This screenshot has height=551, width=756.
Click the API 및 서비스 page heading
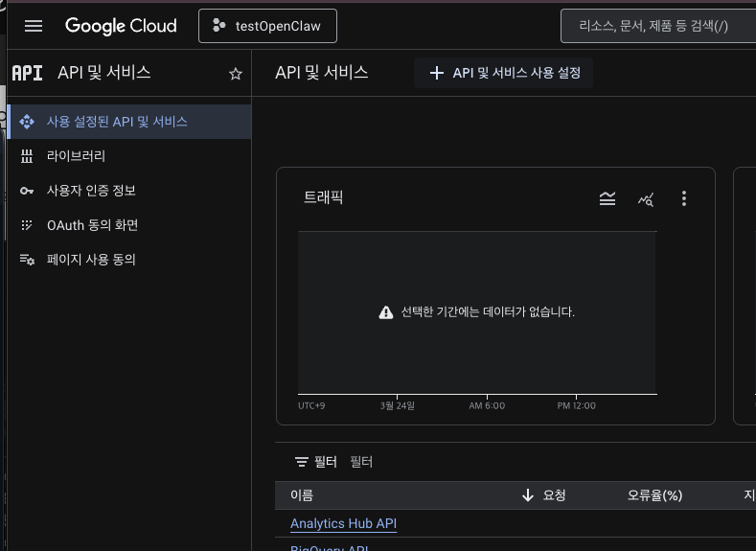tap(322, 73)
